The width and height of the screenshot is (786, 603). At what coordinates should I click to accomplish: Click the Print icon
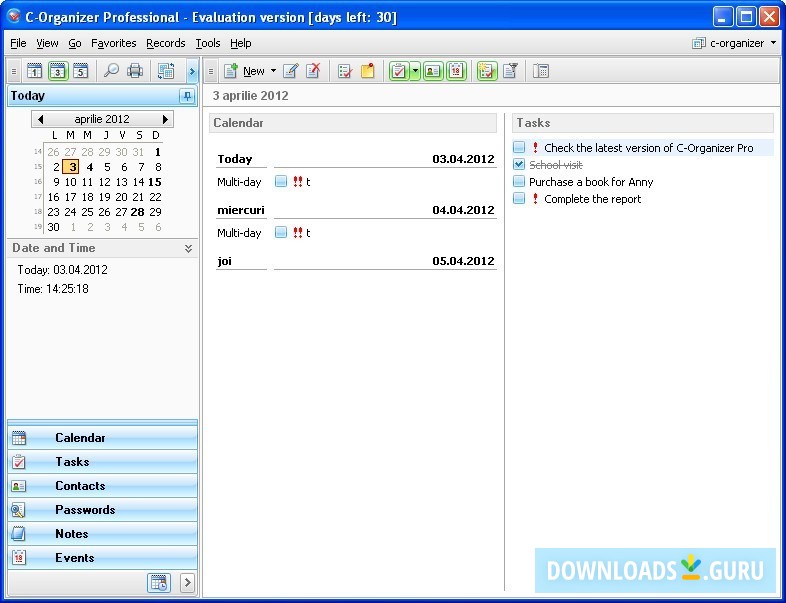pyautogui.click(x=135, y=71)
